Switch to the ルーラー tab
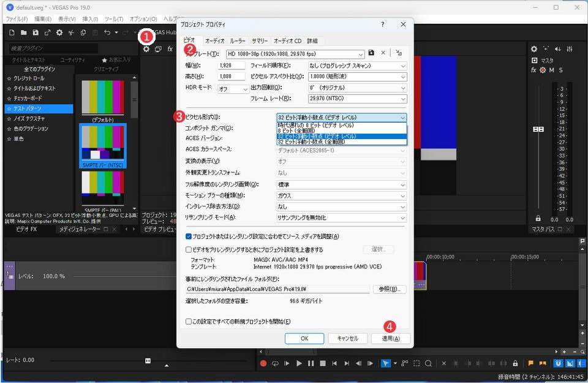Image resolution: width=588 pixels, height=383 pixels. 238,41
